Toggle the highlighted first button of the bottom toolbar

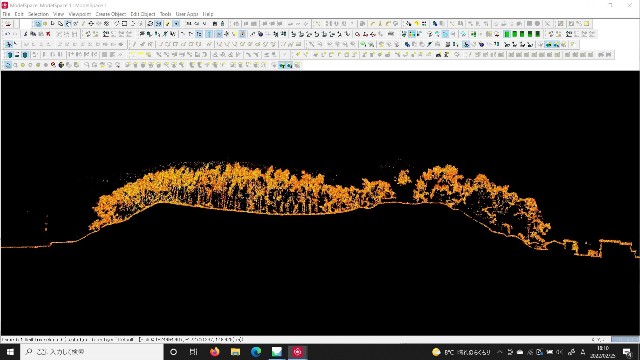[8, 65]
